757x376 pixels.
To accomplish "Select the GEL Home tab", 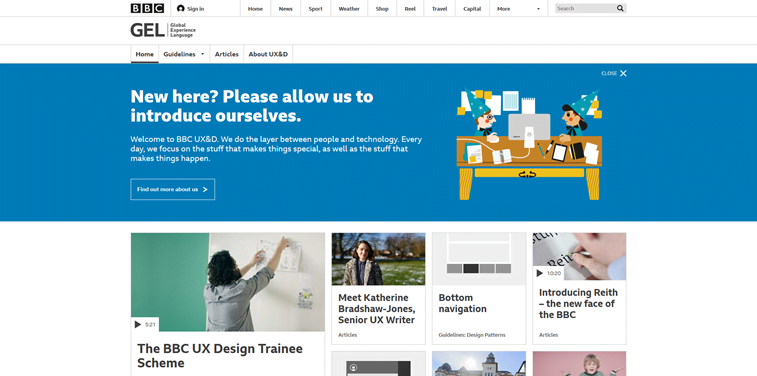I will click(144, 54).
